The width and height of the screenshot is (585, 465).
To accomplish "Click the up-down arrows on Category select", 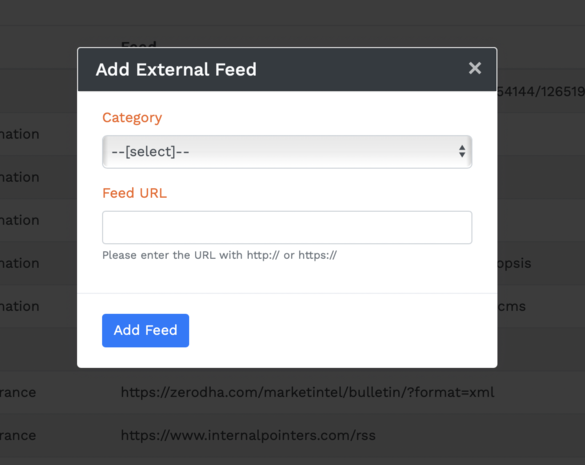I will coord(462,152).
